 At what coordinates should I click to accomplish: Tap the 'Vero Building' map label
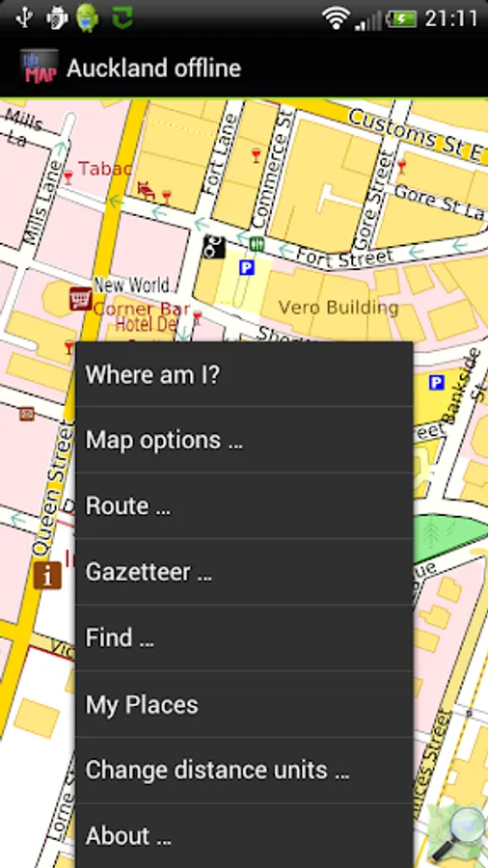point(339,308)
